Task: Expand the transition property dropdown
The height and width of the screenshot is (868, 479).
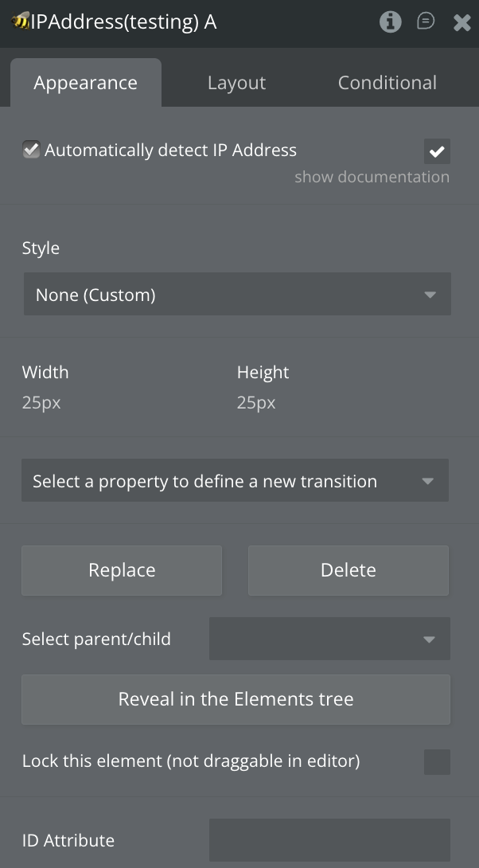Action: pos(235,481)
